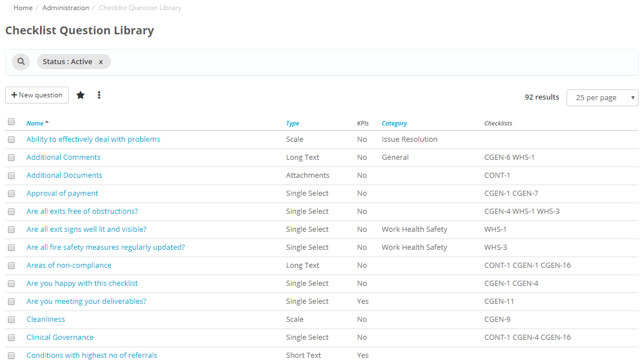The image size is (642, 364).
Task: Tick the checkbox for Approval of payment
Action: click(x=11, y=193)
